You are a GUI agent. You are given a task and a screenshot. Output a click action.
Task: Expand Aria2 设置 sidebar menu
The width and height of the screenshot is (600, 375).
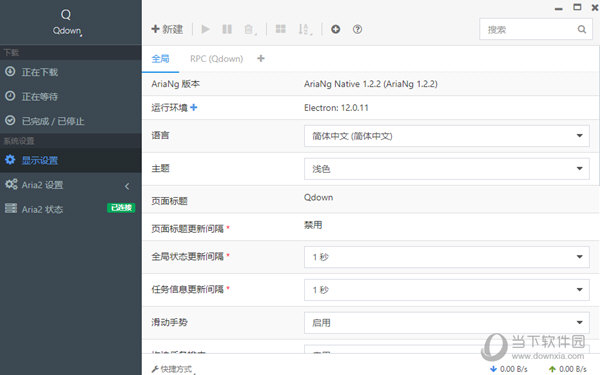71,185
